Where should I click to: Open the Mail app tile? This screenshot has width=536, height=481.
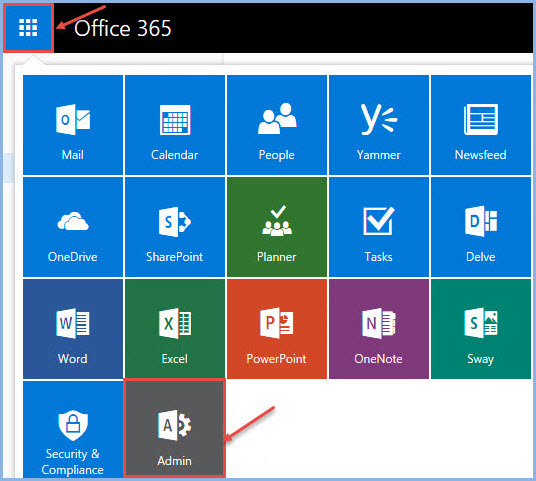(x=73, y=125)
